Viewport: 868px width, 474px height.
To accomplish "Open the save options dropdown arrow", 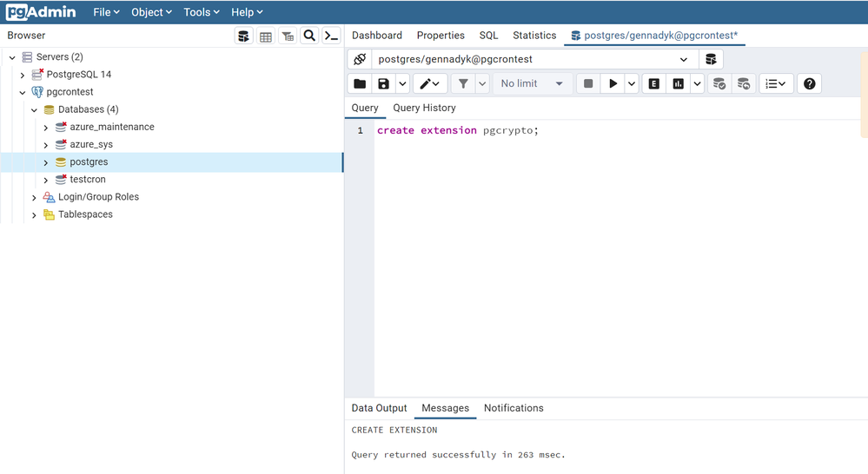I will click(x=402, y=83).
